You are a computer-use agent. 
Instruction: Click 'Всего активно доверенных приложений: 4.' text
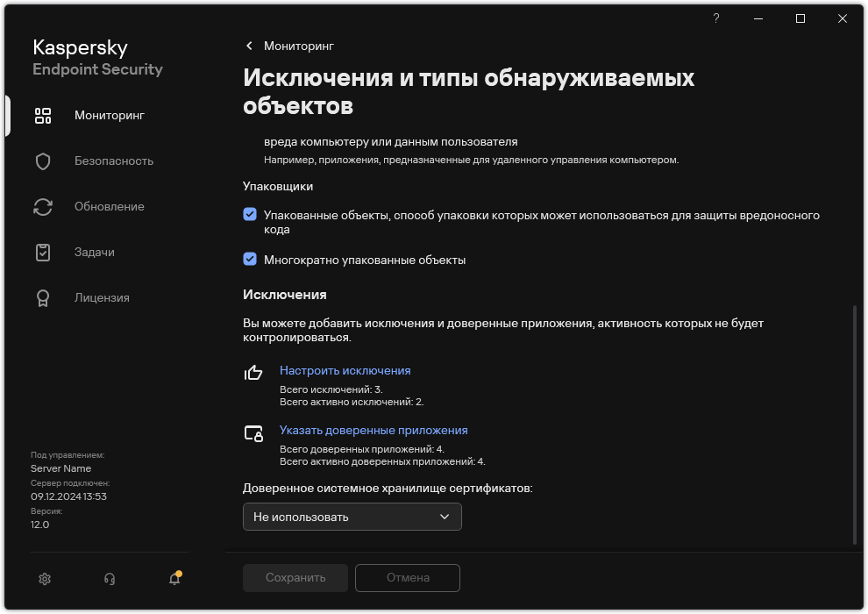click(382, 461)
